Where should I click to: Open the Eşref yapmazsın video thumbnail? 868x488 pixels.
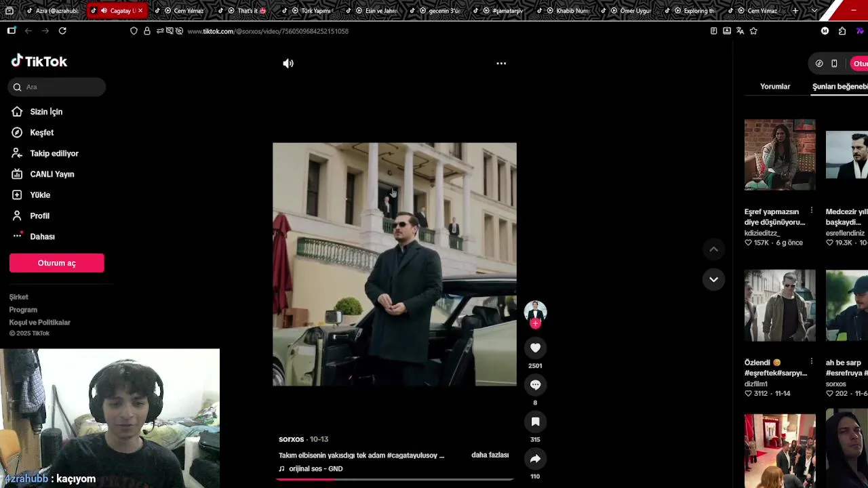click(x=780, y=155)
